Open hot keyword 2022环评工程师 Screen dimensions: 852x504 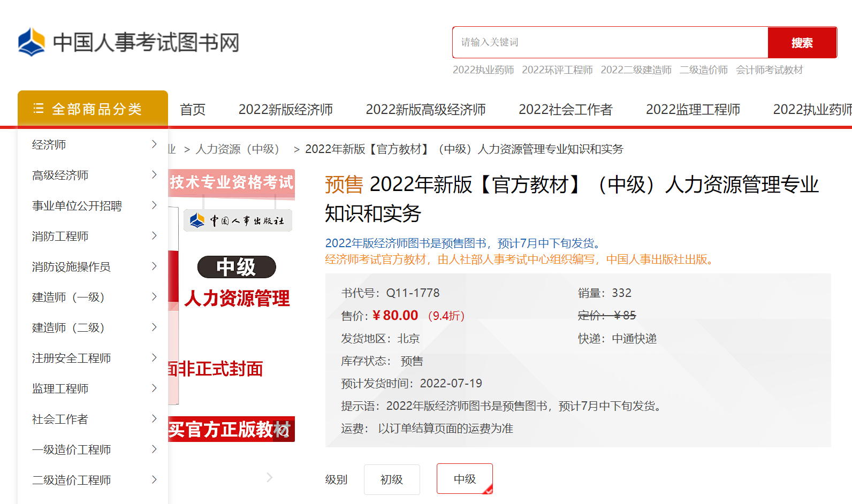557,70
